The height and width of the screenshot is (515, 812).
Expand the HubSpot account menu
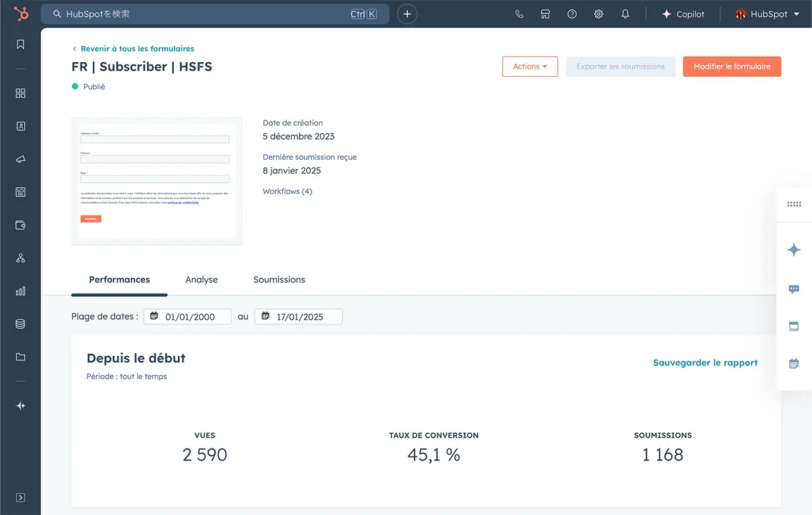coord(768,14)
